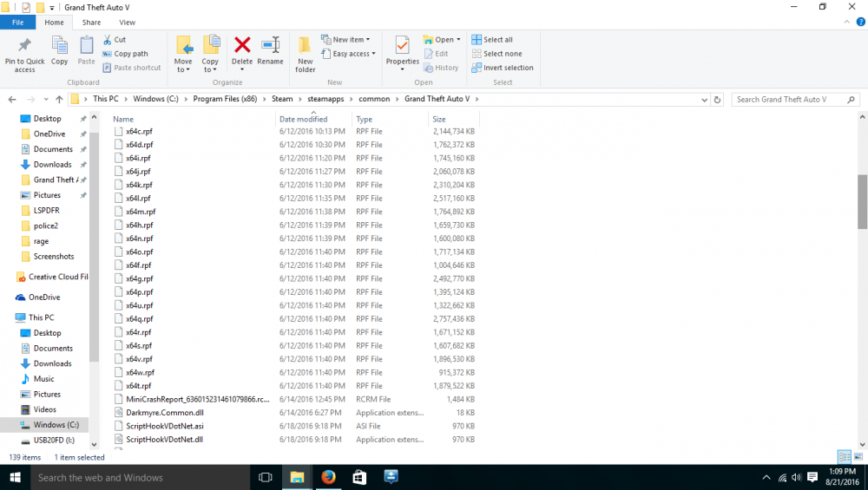Open the Action Center notifications icon
The height and width of the screenshot is (490, 868).
(812, 477)
